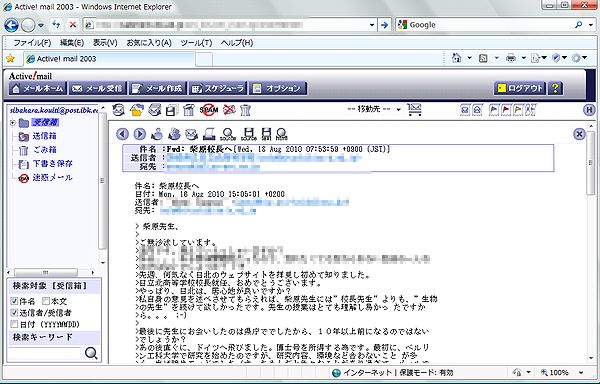Click the favorites star icon in IE
The image size is (600, 384).
click(10, 59)
